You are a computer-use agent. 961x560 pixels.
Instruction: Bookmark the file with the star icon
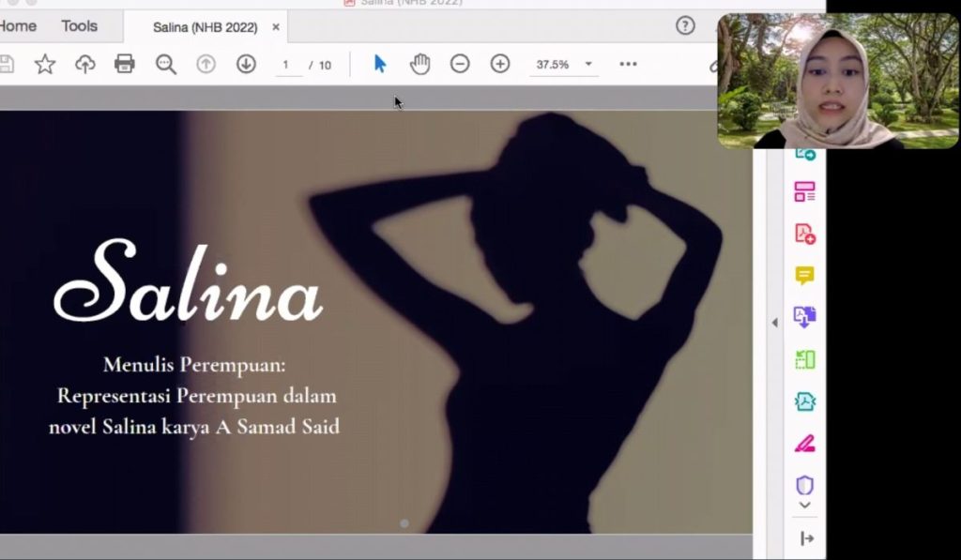(45, 64)
